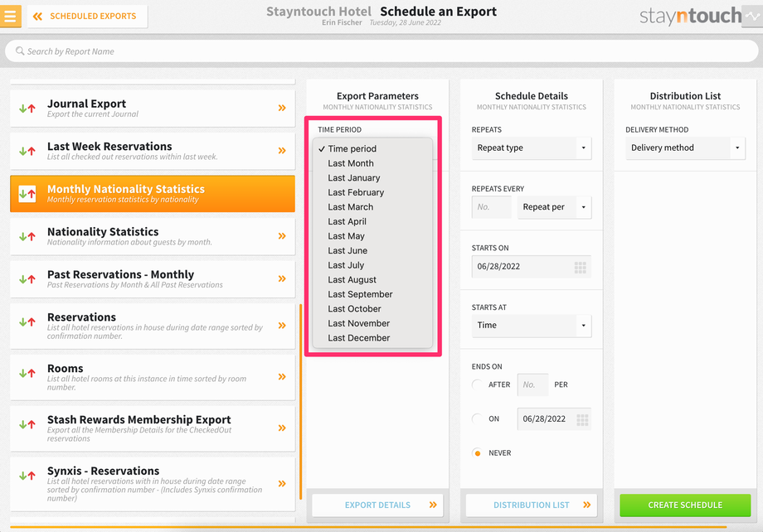763x532 pixels.
Task: Select the Ends On AFTER radio button
Action: click(478, 384)
